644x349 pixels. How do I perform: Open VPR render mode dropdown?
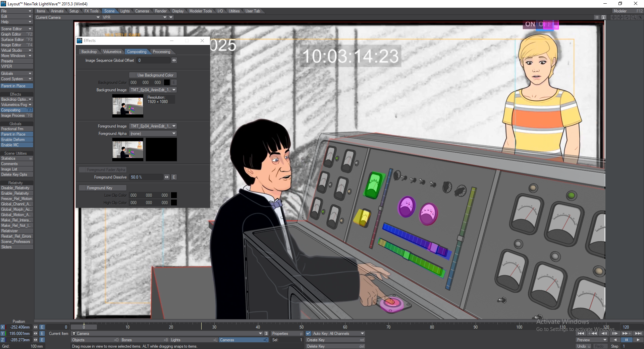pyautogui.click(x=135, y=17)
